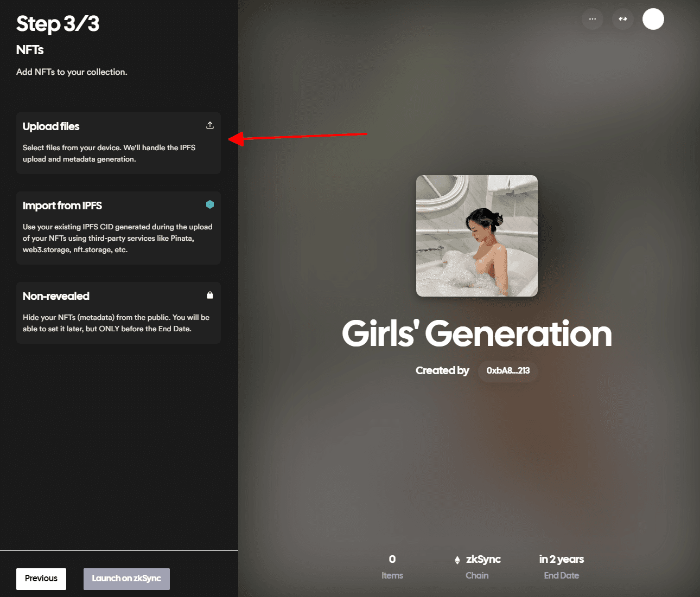This screenshot has height=597, width=700.
Task: Click the zkSync Chain stat label
Action: coord(478,567)
